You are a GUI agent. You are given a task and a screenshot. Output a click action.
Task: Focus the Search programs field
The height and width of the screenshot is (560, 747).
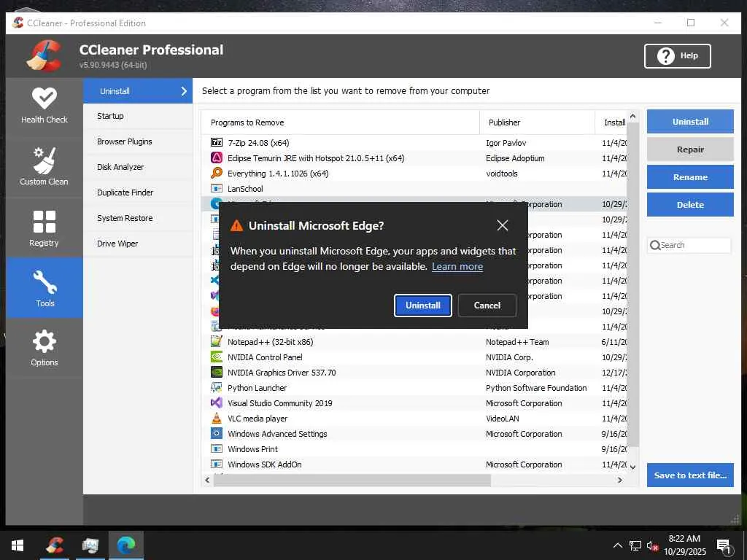pyautogui.click(x=689, y=245)
